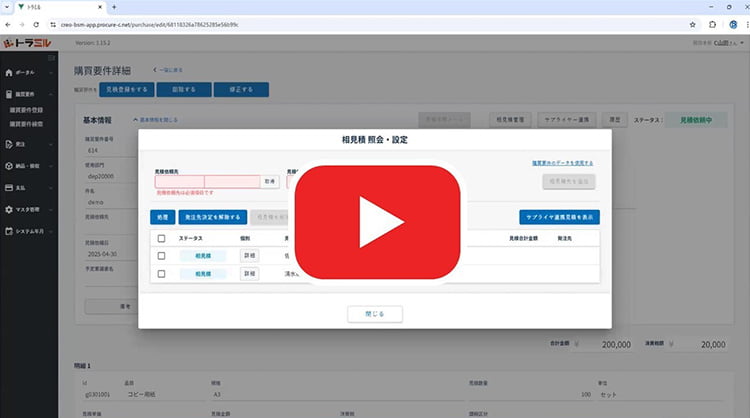Close the トラミル browser tab
Screen dimensions: 750x418
(99, 7)
